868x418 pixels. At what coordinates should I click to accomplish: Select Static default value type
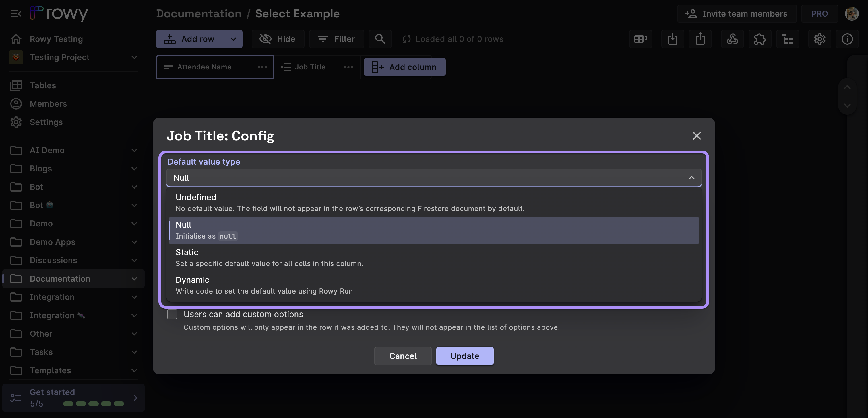(187, 252)
